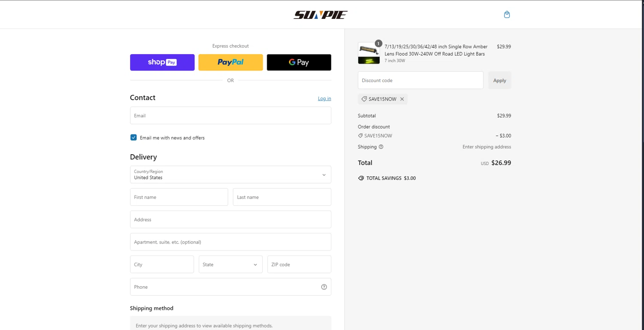Uncheck Email me with news and offers
The image size is (644, 330).
[x=134, y=137]
